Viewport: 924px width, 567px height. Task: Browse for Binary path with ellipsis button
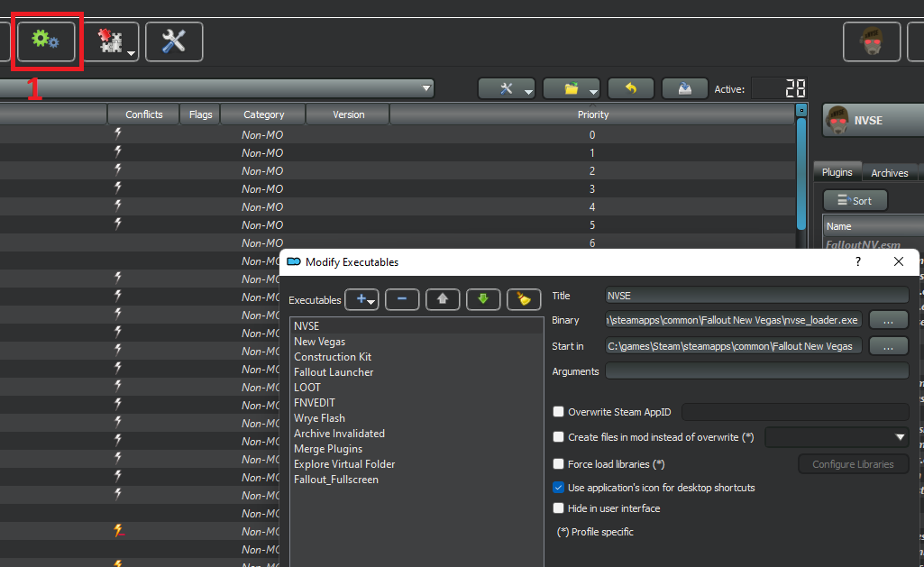point(888,320)
